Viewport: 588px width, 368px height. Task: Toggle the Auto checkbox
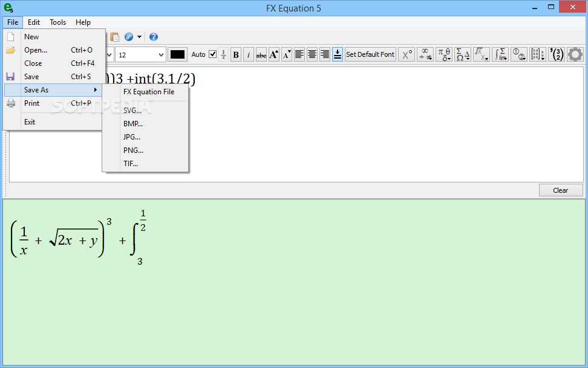pos(212,54)
